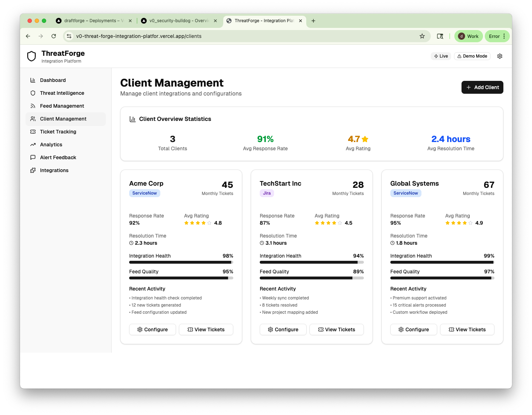Click the 2.4 hours Avg Resolution Time
Screen dimensions: 532x415
[x=451, y=139]
